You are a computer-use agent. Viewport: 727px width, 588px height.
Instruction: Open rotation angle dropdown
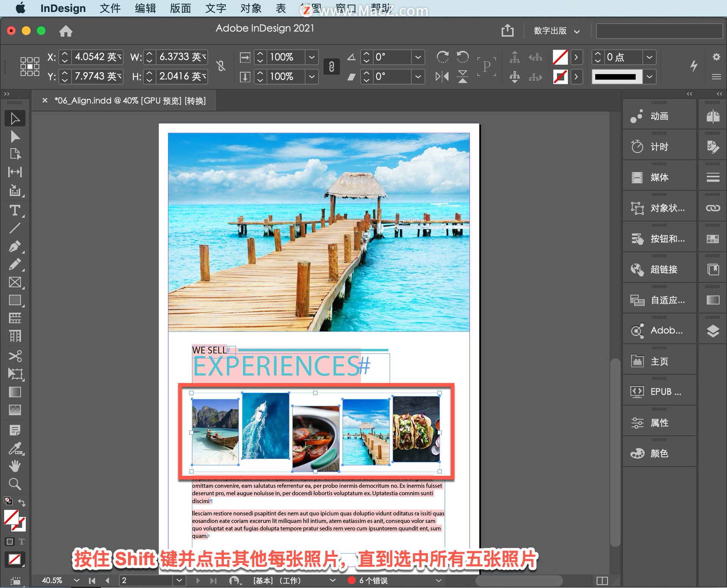coord(418,57)
